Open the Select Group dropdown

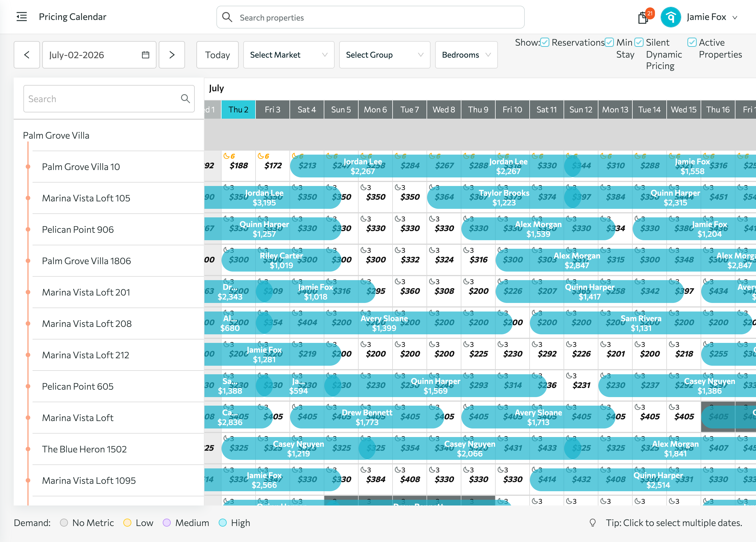[385, 55]
